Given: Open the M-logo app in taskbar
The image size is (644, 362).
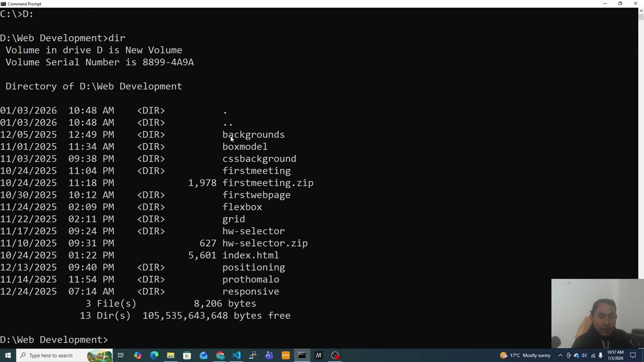Looking at the screenshot, I should [x=318, y=355].
